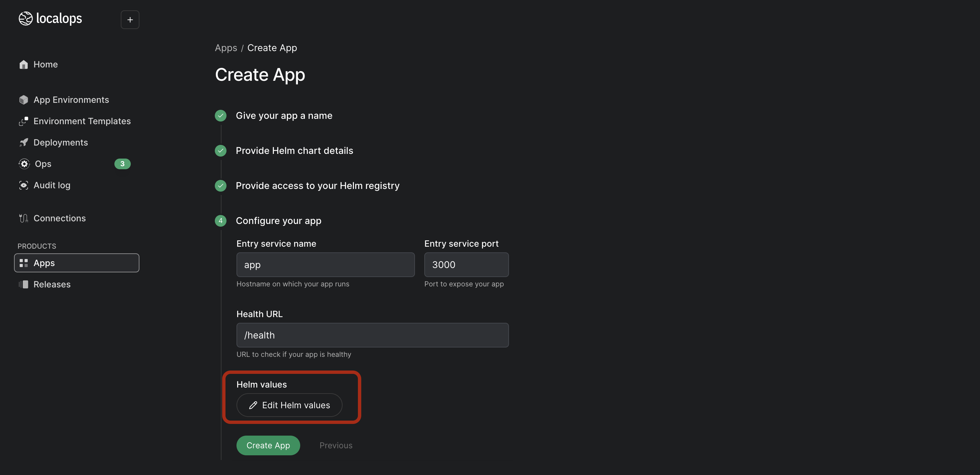Screen dimensions: 980x475
Task: Click the PRODUCTS section label
Action: [37, 246]
